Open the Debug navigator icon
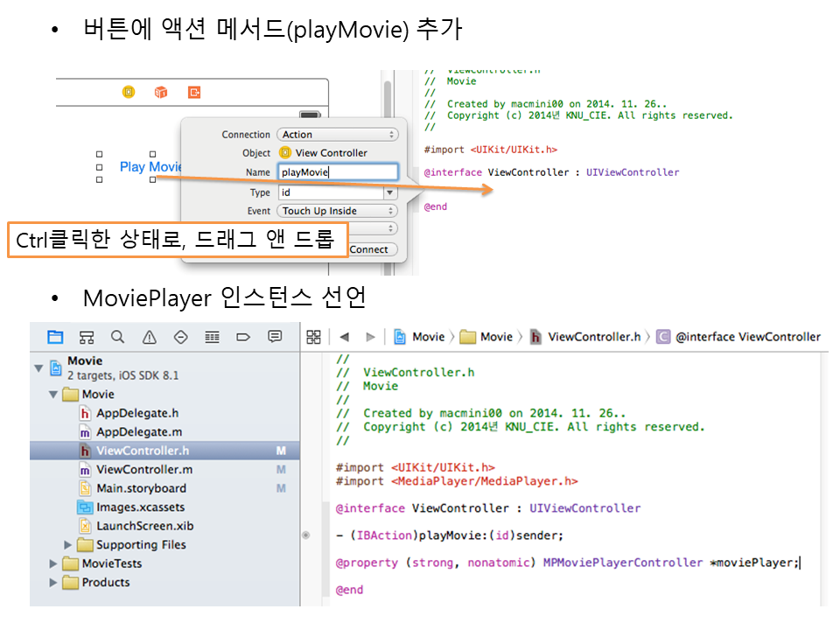 coord(212,337)
